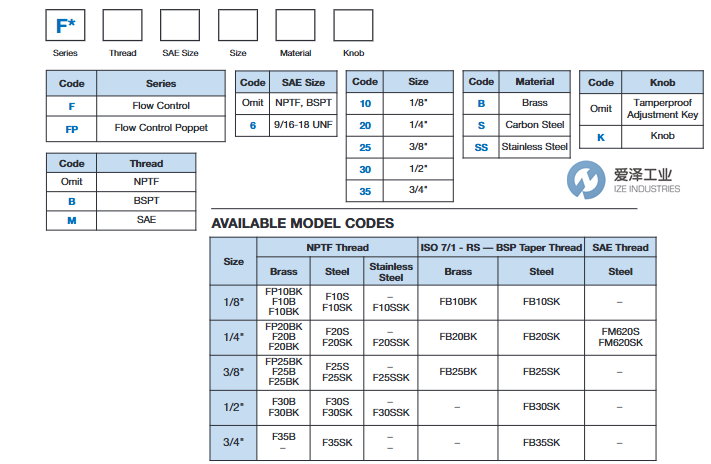Click the ISO 7/1 BSP Taper Thread header
Image resolution: width=711 pixels, height=464 pixels.
pyautogui.click(x=501, y=247)
